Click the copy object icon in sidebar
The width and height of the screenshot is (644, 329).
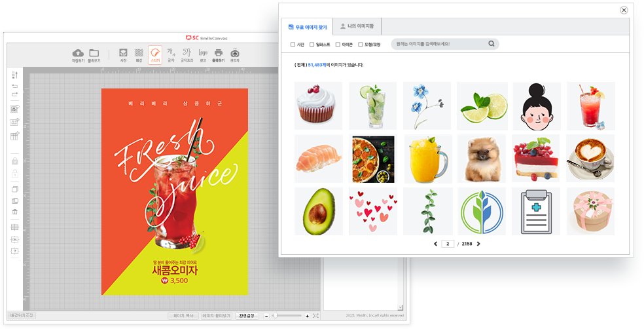click(x=15, y=189)
